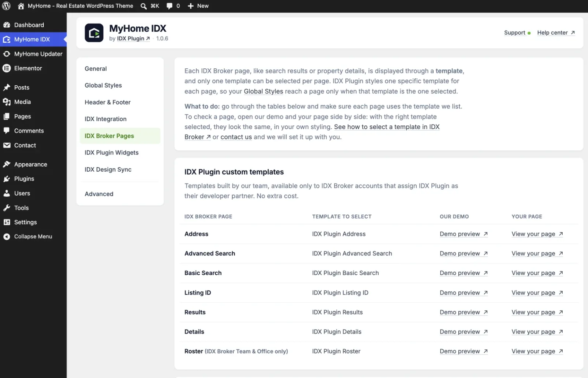Click the Comments icon in sidebar menu
The image size is (588, 378).
coord(7,131)
